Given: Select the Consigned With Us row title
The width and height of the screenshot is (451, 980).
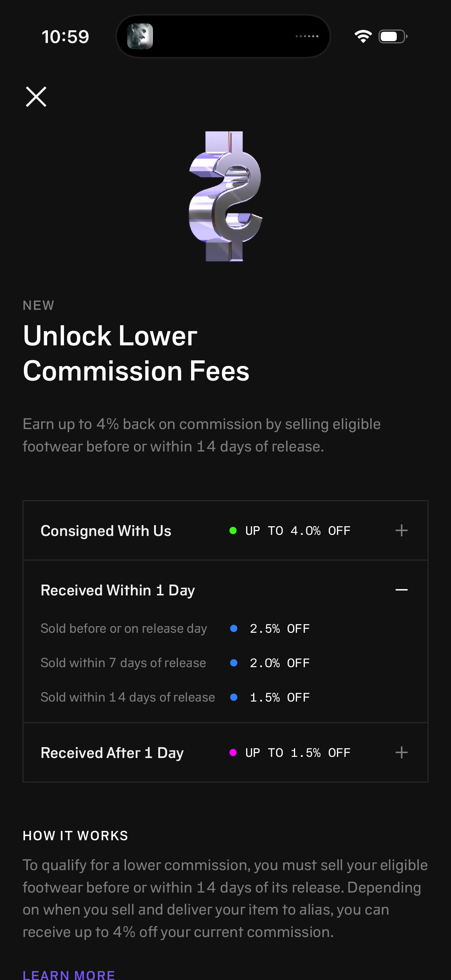Looking at the screenshot, I should 106,531.
